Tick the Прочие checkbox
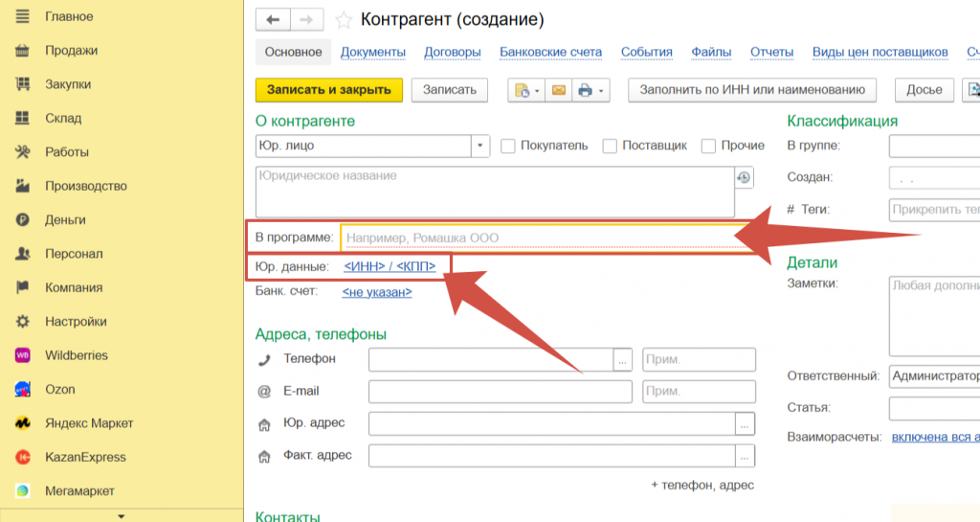 (x=709, y=146)
